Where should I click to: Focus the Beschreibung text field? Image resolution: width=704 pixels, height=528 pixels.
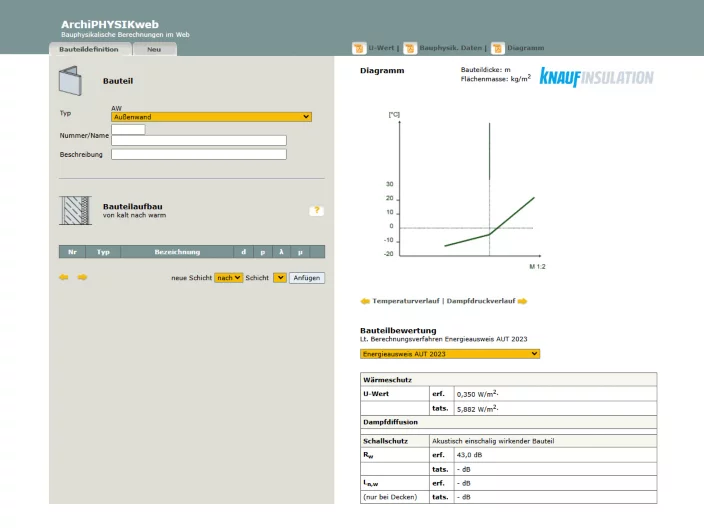click(x=198, y=154)
